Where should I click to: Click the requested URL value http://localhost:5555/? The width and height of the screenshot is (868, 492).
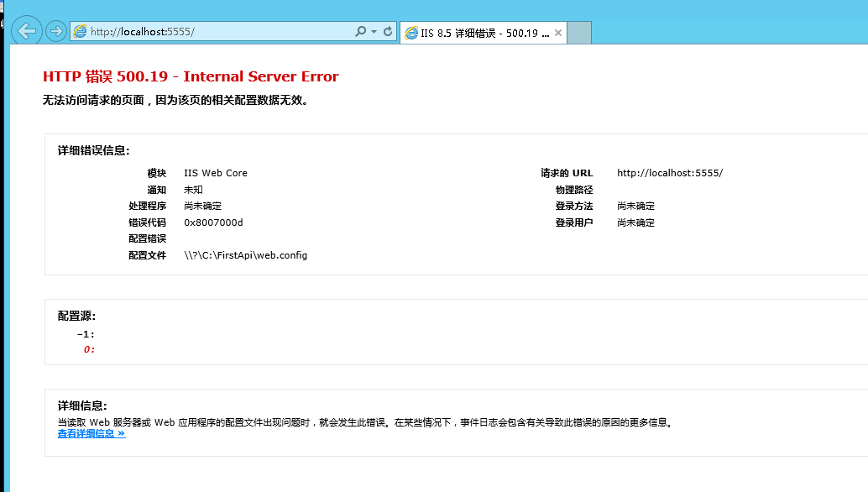click(670, 173)
